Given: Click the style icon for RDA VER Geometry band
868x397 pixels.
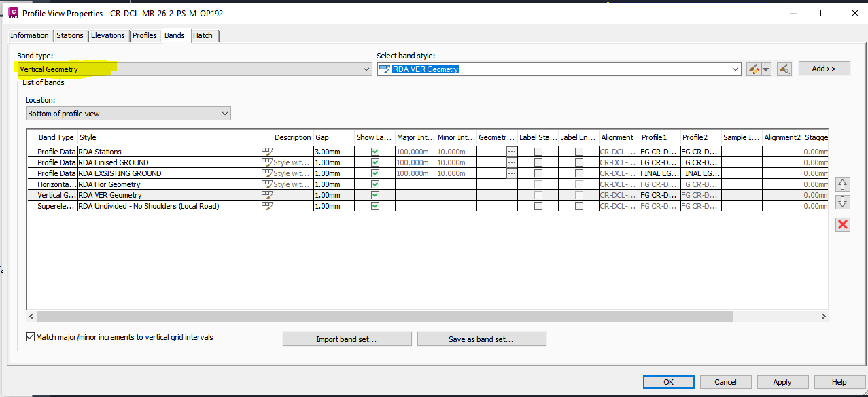Looking at the screenshot, I should (x=267, y=195).
